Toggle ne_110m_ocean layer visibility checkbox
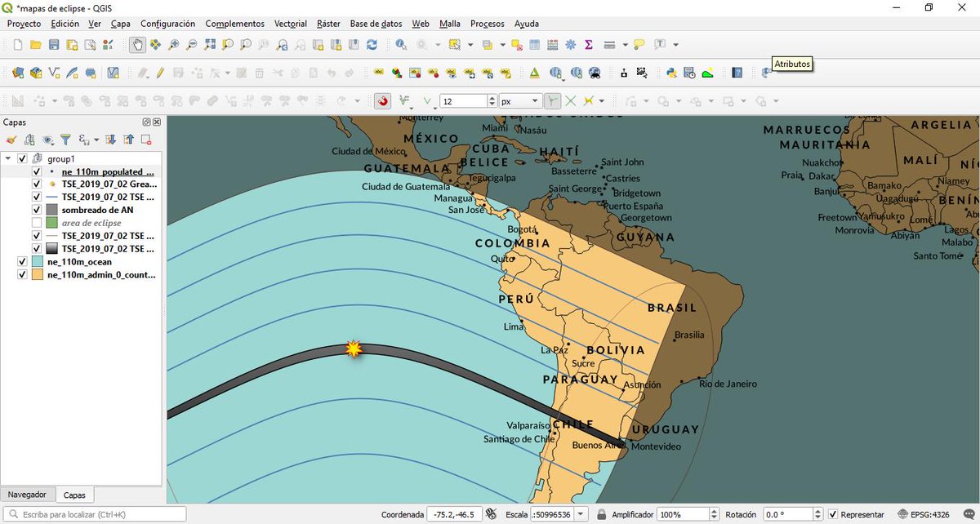Image resolution: width=980 pixels, height=524 pixels. (x=22, y=262)
